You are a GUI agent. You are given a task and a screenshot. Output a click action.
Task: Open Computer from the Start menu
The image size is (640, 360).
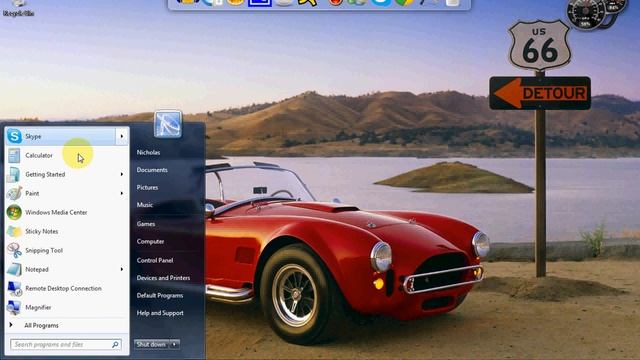(150, 241)
